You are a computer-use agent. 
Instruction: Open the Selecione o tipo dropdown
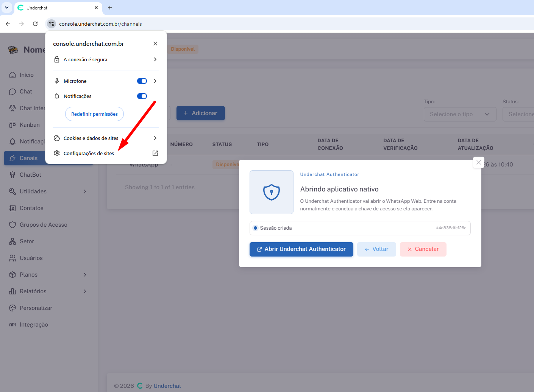460,114
